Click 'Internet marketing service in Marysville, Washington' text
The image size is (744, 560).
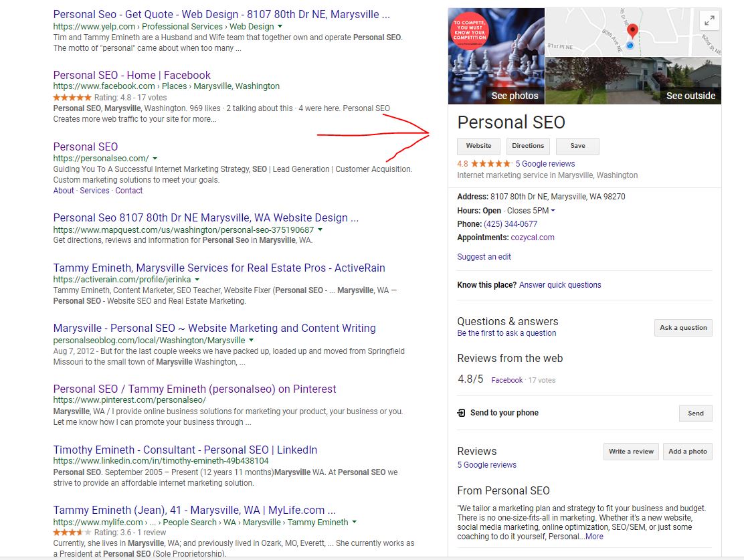pos(547,175)
